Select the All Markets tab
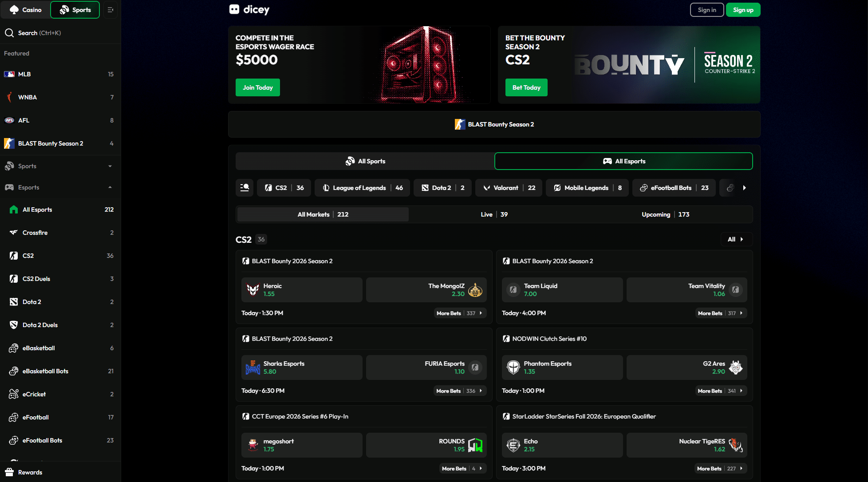The height and width of the screenshot is (482, 868). pyautogui.click(x=323, y=214)
